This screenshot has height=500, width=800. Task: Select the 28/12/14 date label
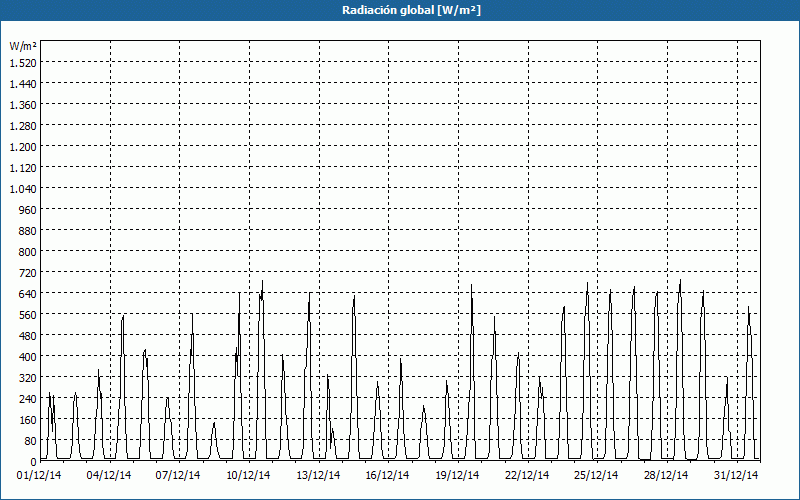click(666, 475)
